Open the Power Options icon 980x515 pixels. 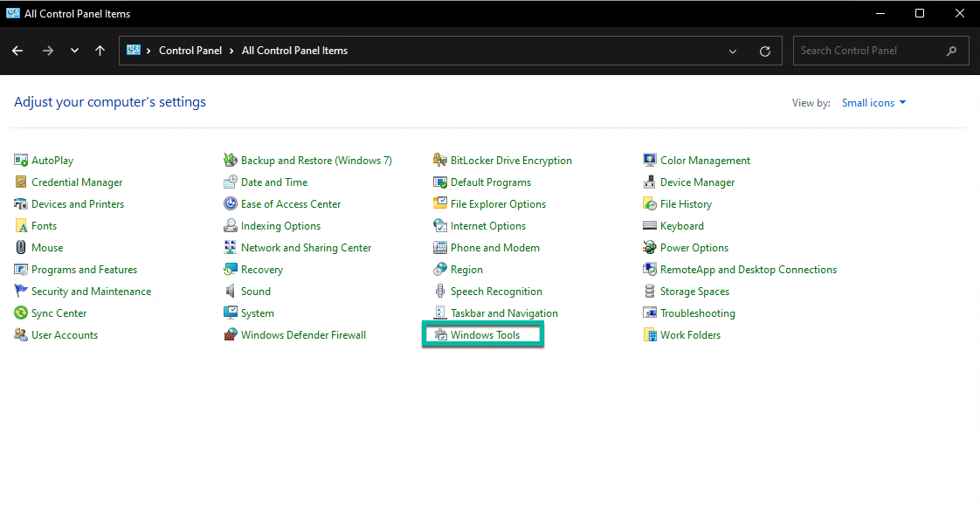point(650,248)
